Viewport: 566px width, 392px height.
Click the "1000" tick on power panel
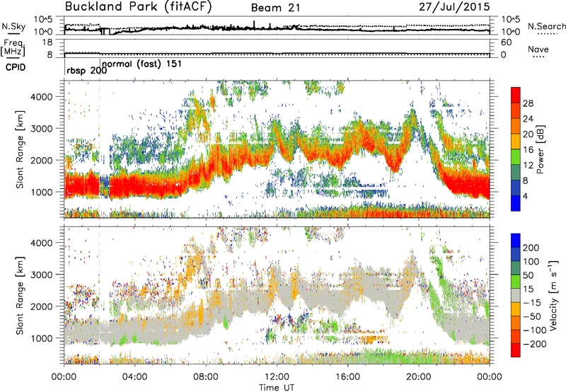point(41,192)
